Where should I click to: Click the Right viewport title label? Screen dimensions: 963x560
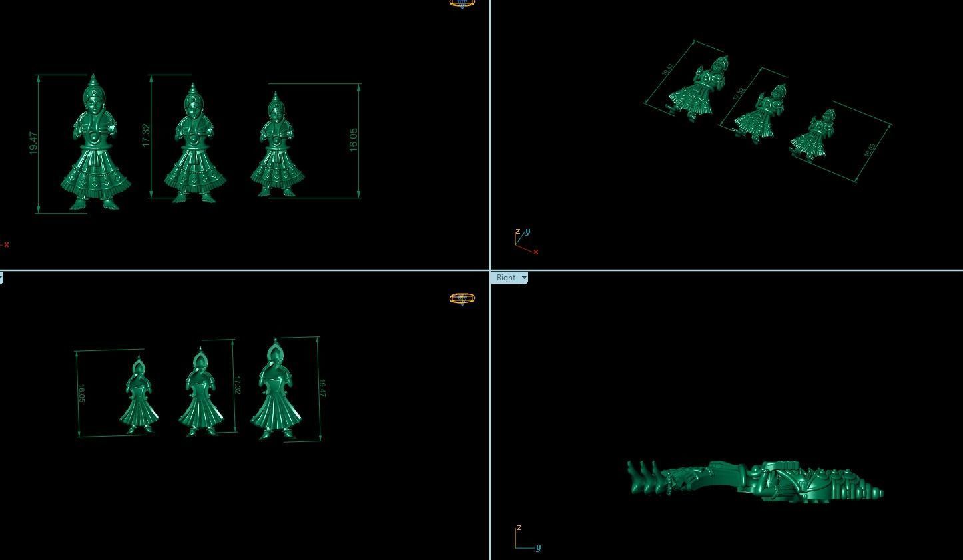pos(506,278)
